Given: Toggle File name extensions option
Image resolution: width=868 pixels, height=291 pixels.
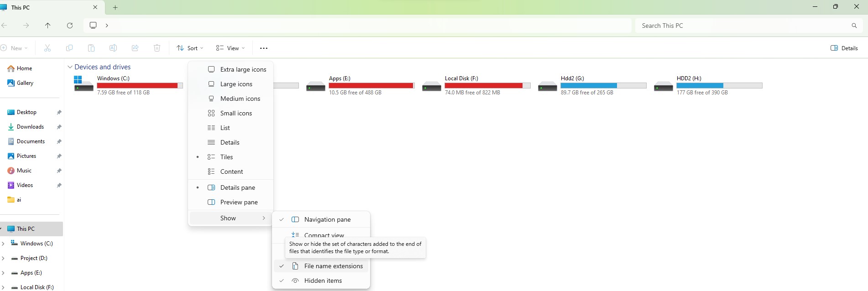Looking at the screenshot, I should pos(333,266).
